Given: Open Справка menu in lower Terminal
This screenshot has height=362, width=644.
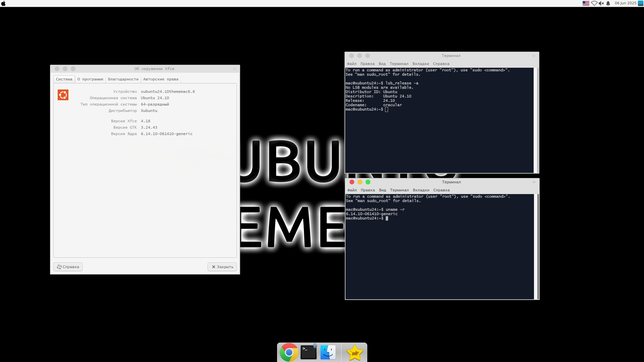Looking at the screenshot, I should tap(441, 190).
